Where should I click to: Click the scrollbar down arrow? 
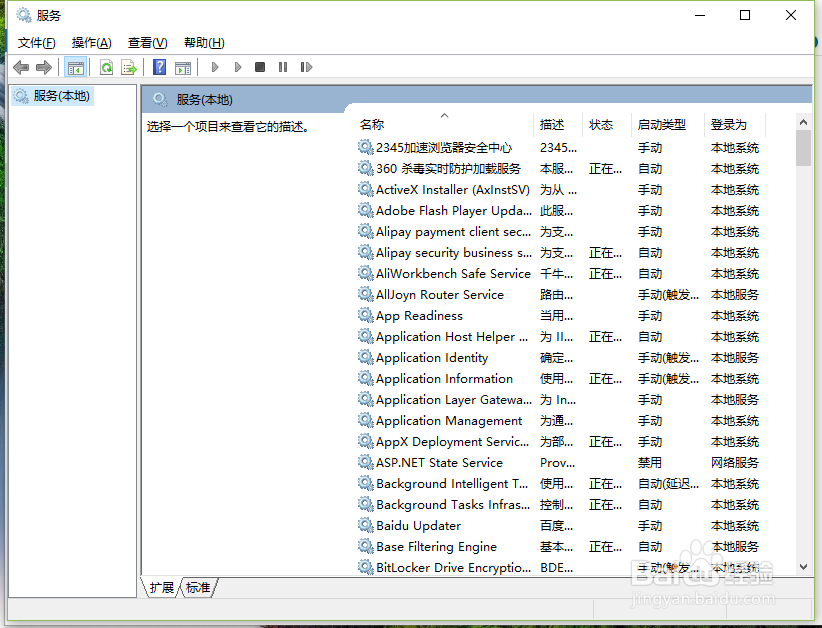tap(803, 567)
